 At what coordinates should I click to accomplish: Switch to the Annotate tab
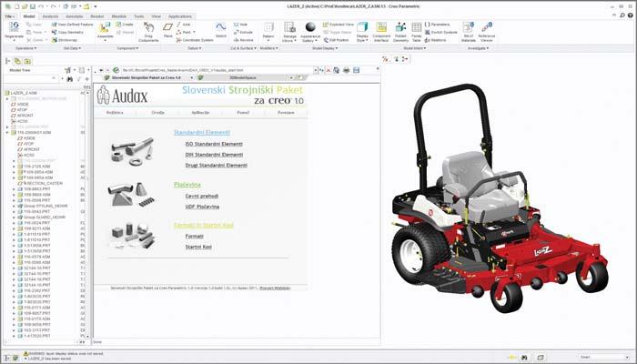74,16
